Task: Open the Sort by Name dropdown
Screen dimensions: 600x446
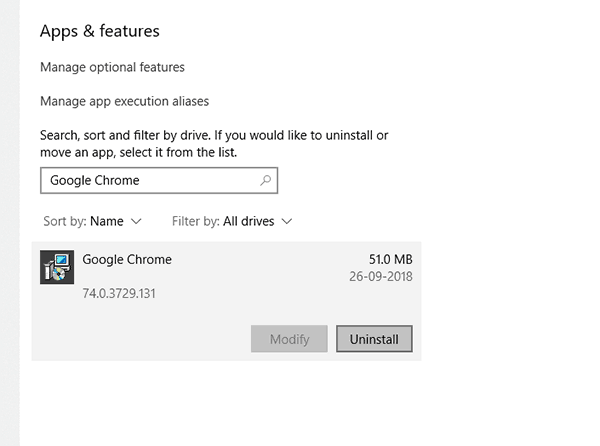Action: click(x=93, y=221)
